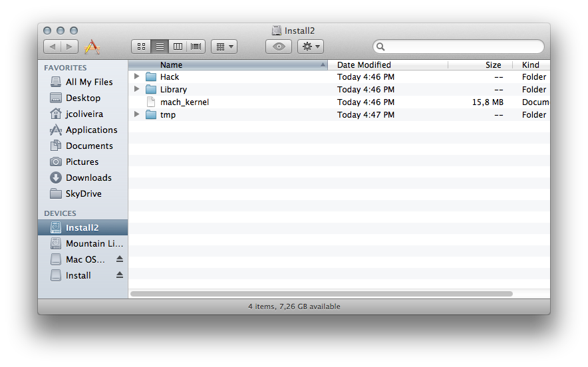Image resolution: width=588 pixels, height=367 pixels.
Task: Click the All My Files sidebar icon
Action: (55, 82)
